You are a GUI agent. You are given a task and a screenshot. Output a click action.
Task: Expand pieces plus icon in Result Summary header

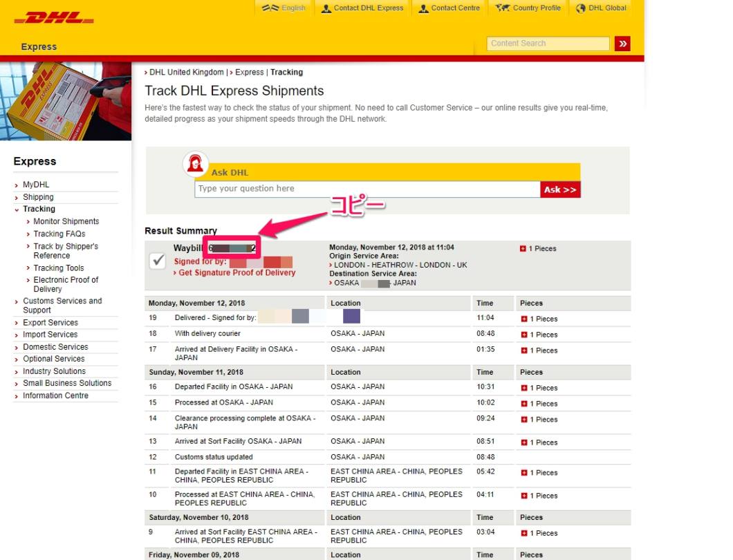523,249
